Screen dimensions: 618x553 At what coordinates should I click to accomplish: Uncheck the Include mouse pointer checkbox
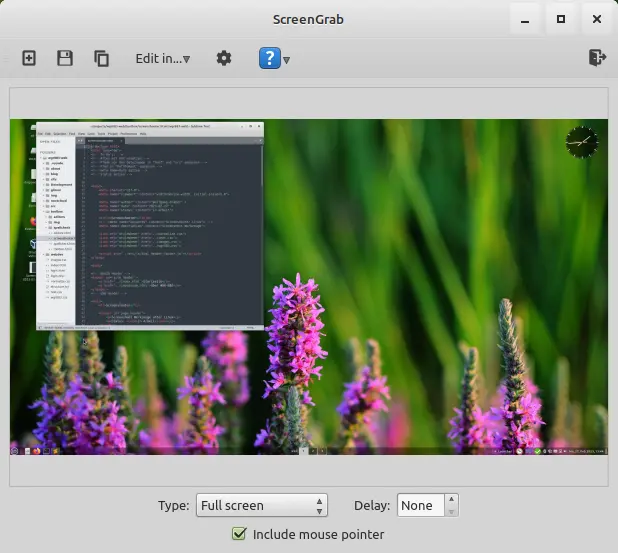click(239, 534)
